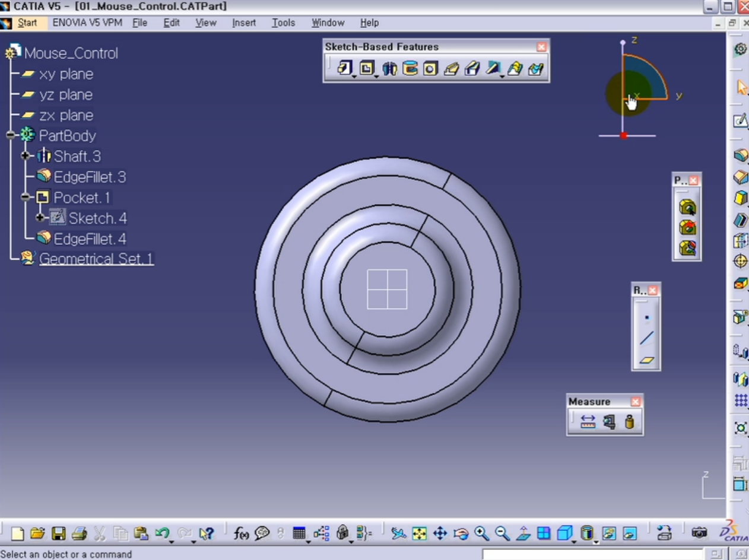
Task: Select the Shaft tool
Action: coord(389,69)
